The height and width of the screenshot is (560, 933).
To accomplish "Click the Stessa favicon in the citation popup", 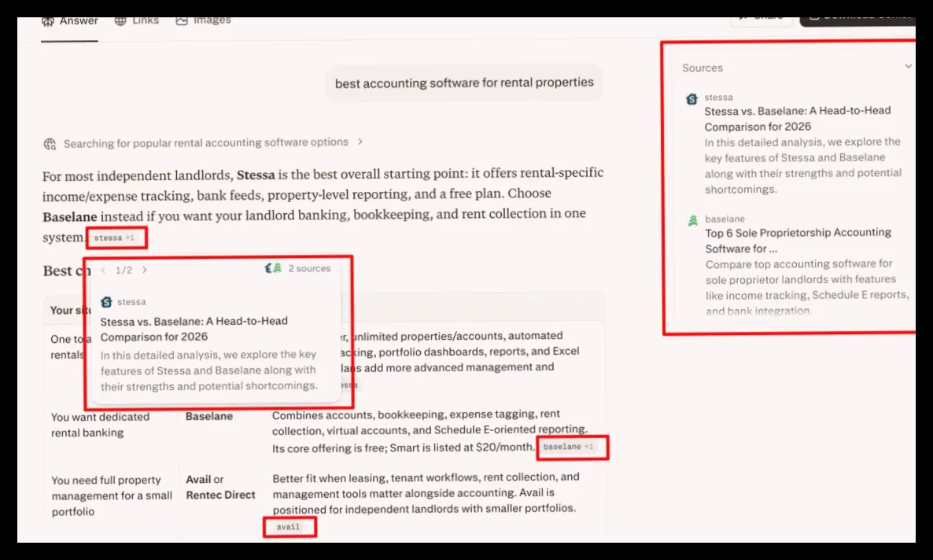I will [x=106, y=302].
